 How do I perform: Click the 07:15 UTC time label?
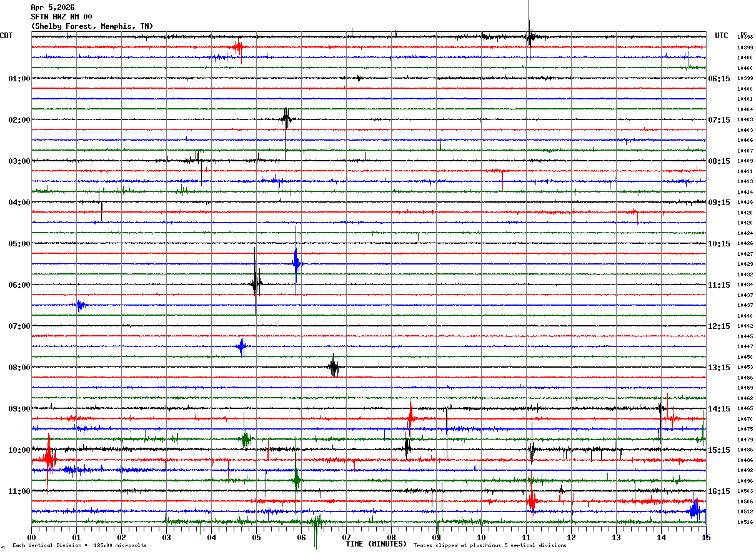719,120
